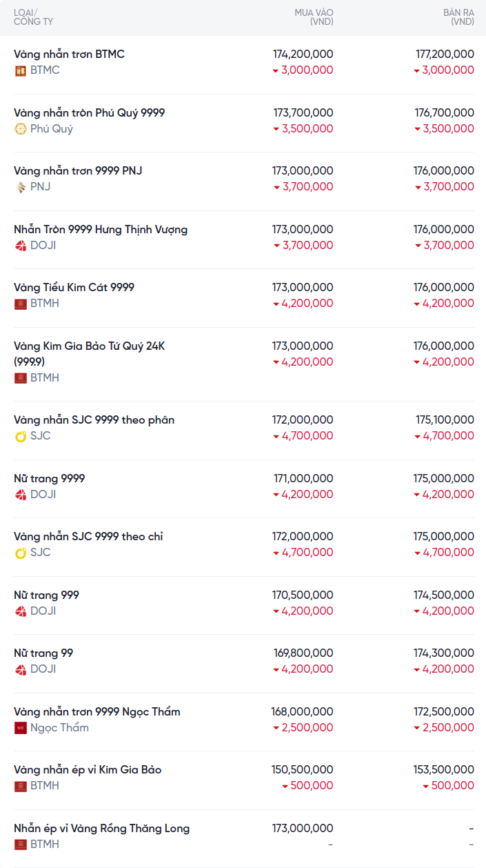Image resolution: width=486 pixels, height=868 pixels.
Task: Click DOJI logo under Nữ trang 99
Action: tap(21, 669)
